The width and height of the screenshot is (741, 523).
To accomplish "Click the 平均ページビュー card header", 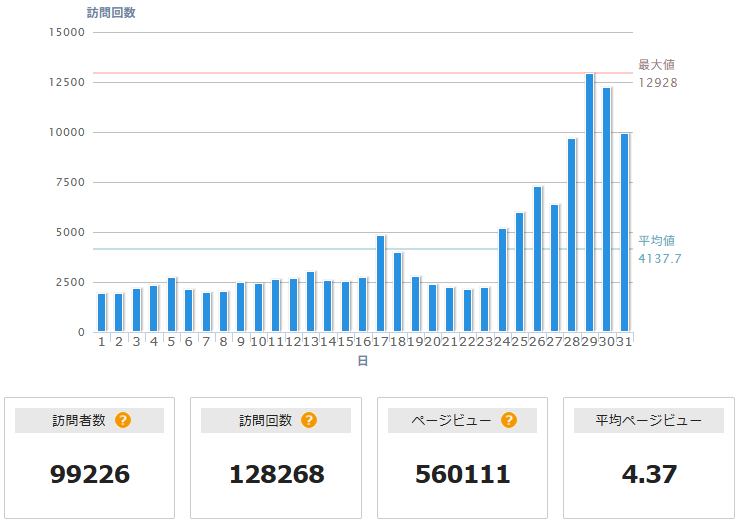I will 648,421.
